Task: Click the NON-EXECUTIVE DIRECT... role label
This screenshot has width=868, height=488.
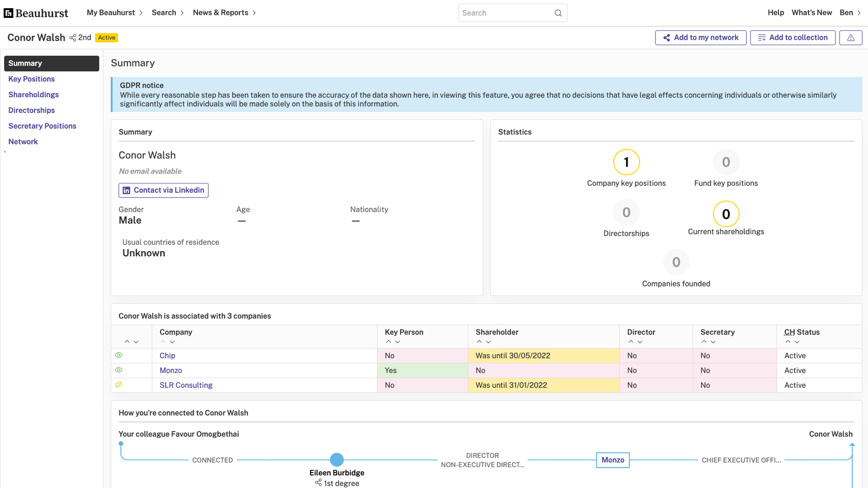Action: [482, 465]
